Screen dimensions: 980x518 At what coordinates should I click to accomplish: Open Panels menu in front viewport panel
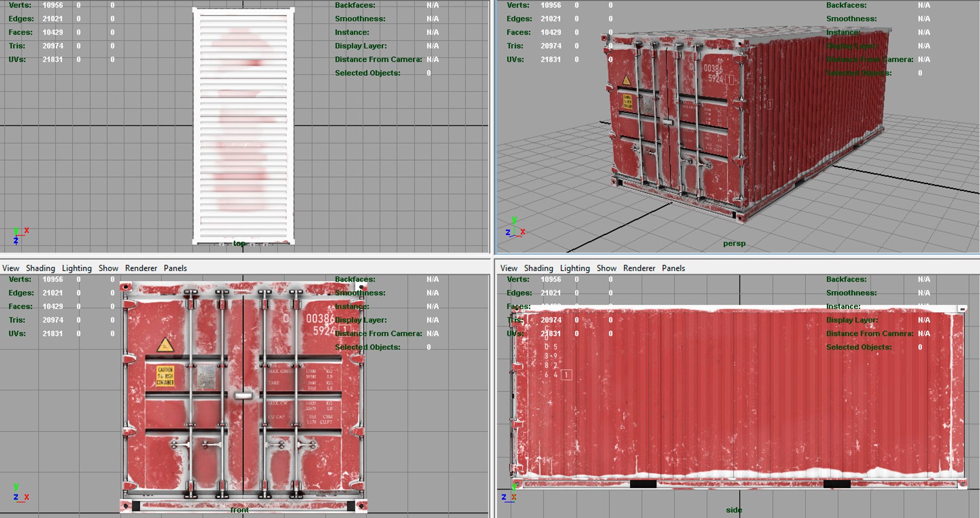[175, 268]
